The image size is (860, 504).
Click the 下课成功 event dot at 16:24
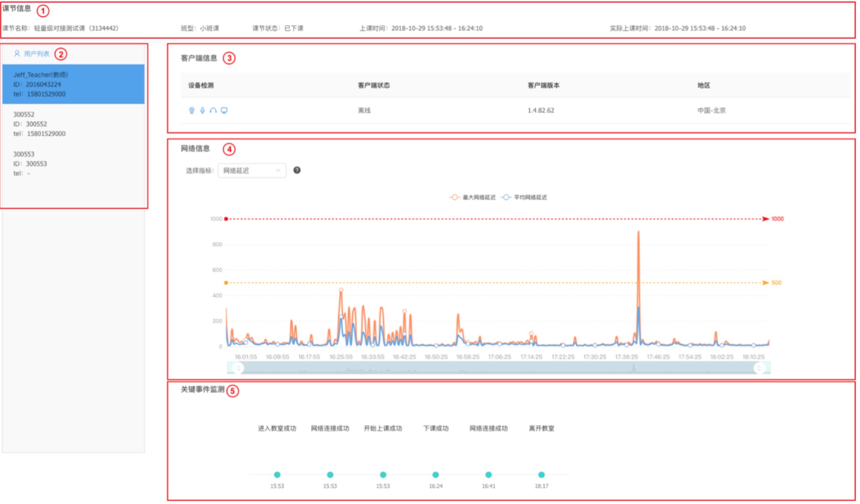point(435,474)
